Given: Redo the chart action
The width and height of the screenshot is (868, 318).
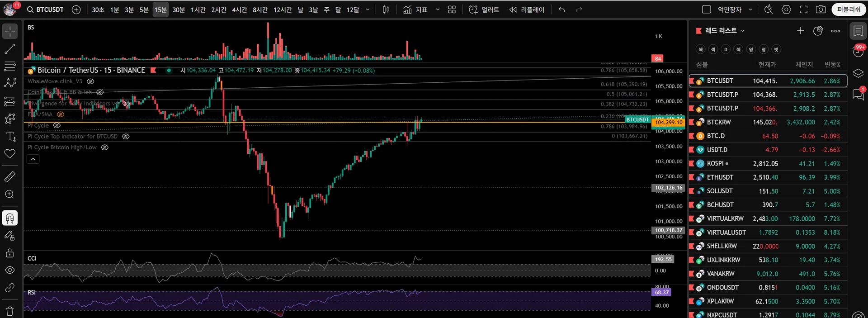Looking at the screenshot, I should 579,9.
